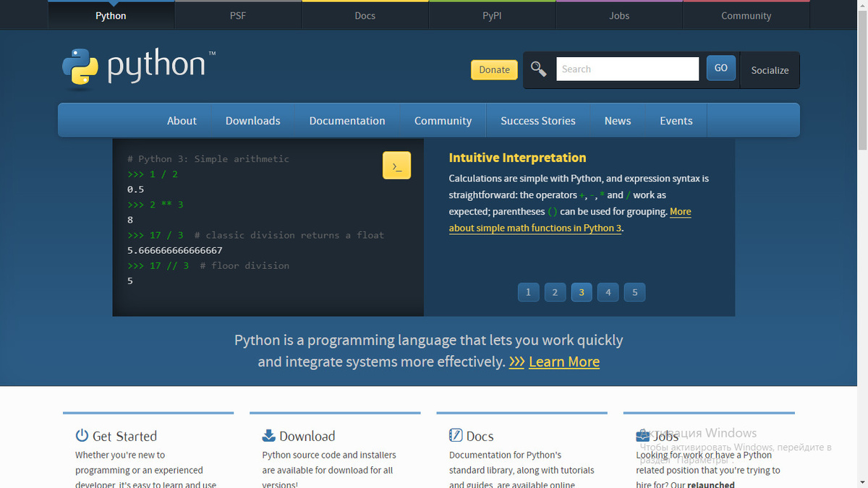This screenshot has height=488, width=868.
Task: Open the Success Stories menu
Action: click(538, 121)
